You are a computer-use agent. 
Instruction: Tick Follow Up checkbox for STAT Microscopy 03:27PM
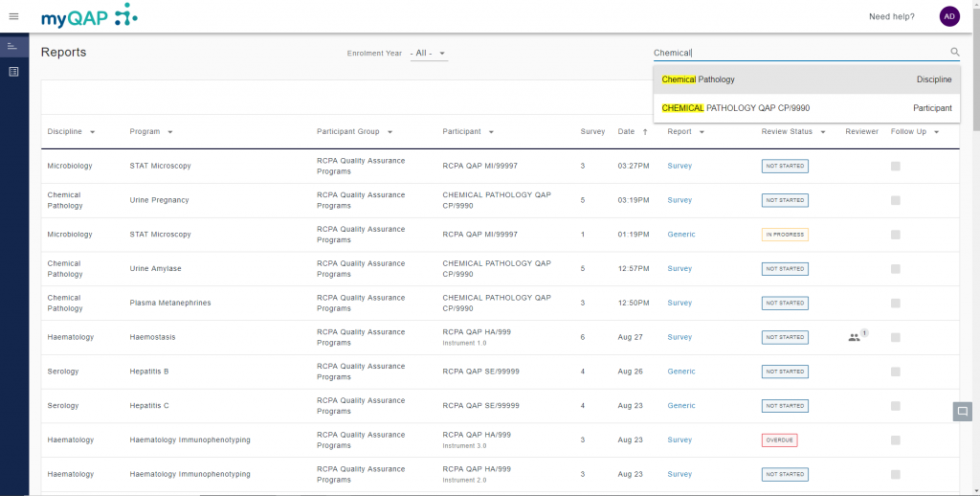896,166
